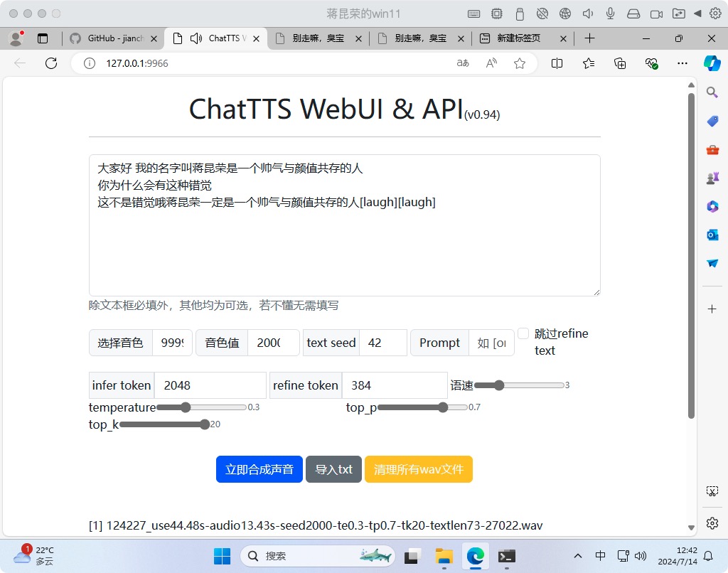Click the USB device icon in the VM toolbar
Screen dimensions: 728x573
pyautogui.click(x=520, y=14)
